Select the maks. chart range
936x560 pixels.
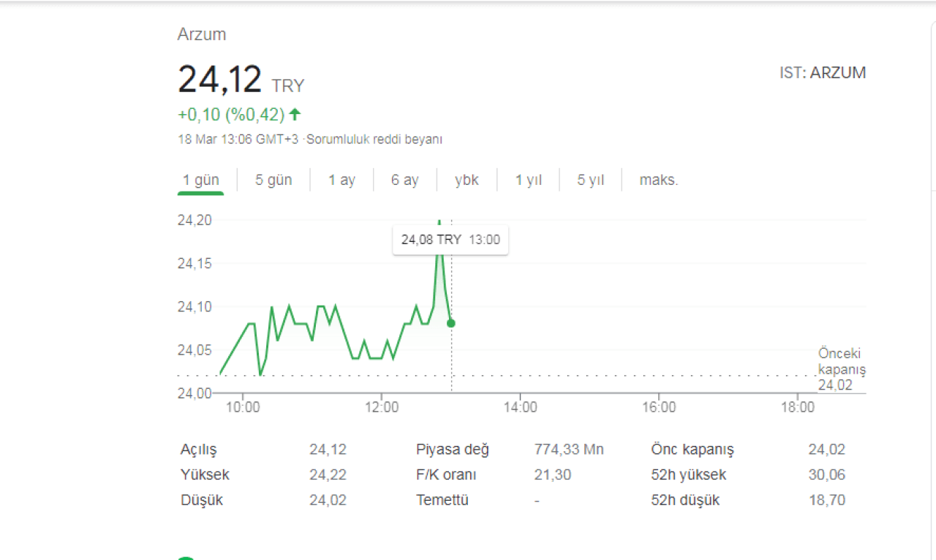pos(659,180)
